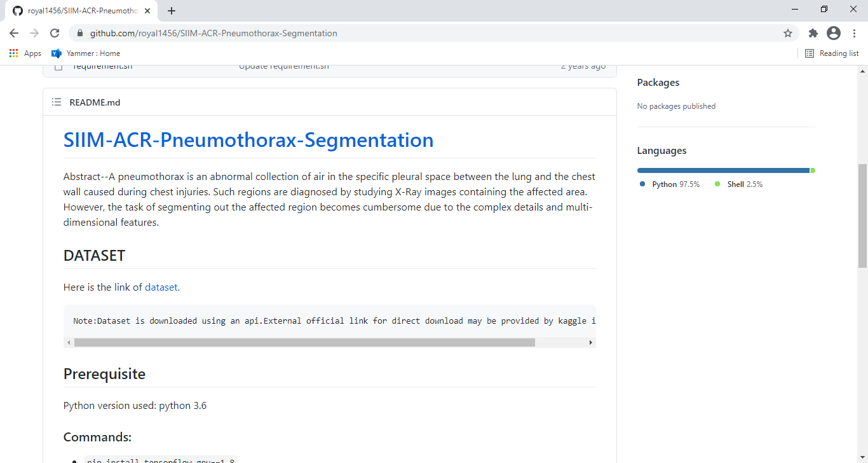Open the dataset link
Screen dimensions: 868x463
161,287
